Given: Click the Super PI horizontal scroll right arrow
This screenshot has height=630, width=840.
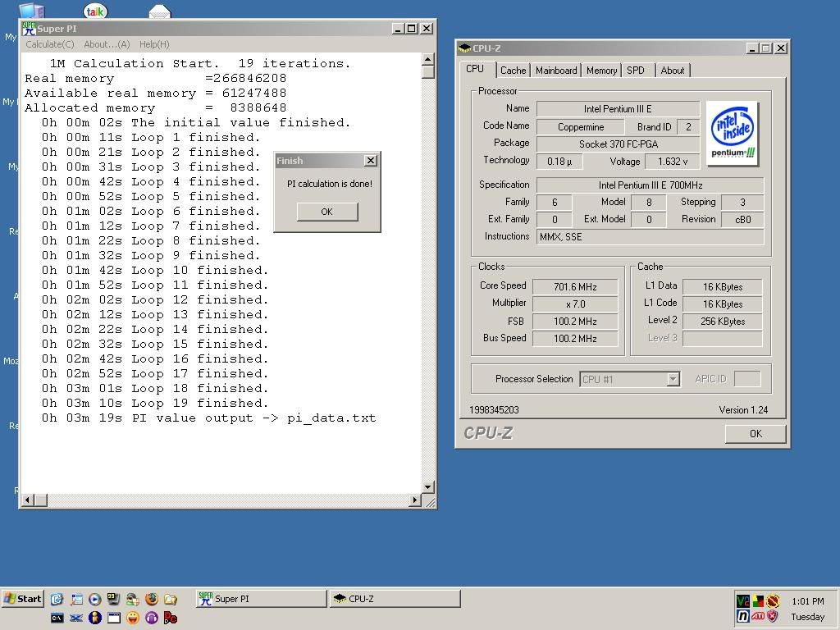Looking at the screenshot, I should click(414, 500).
